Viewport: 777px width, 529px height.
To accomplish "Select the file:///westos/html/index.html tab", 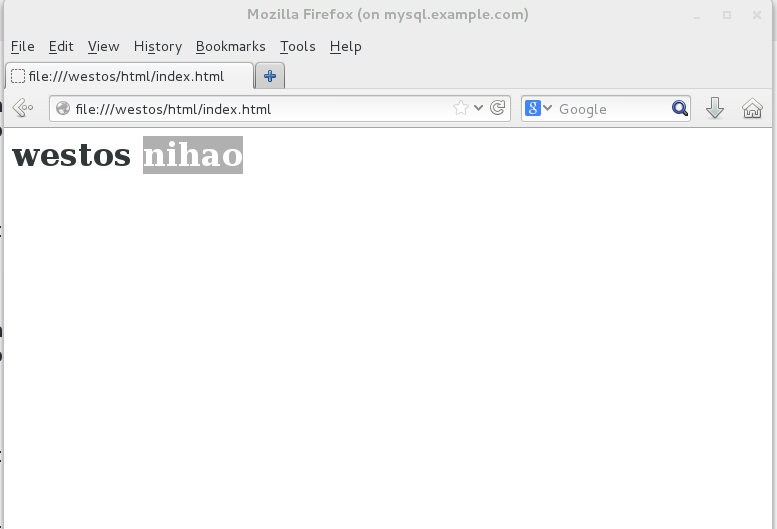I will pos(130,76).
